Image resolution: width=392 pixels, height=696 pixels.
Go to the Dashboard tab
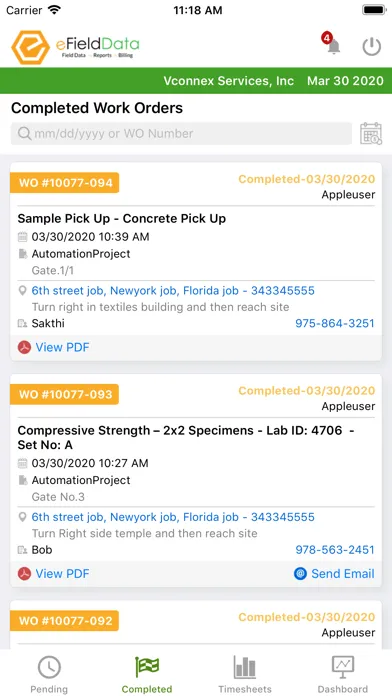click(x=343, y=674)
